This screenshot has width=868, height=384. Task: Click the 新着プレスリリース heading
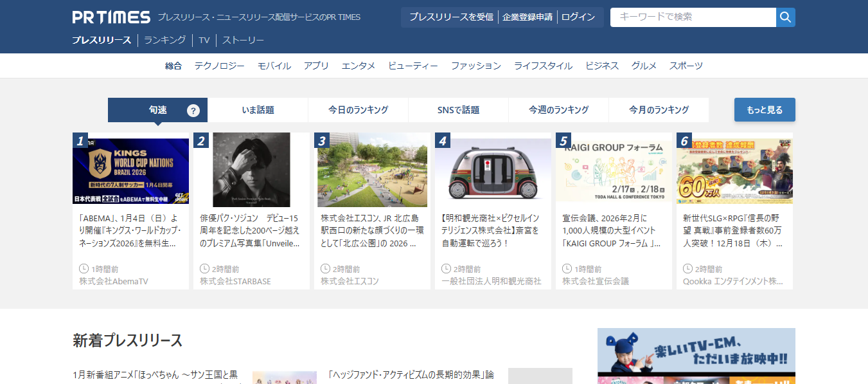click(128, 340)
